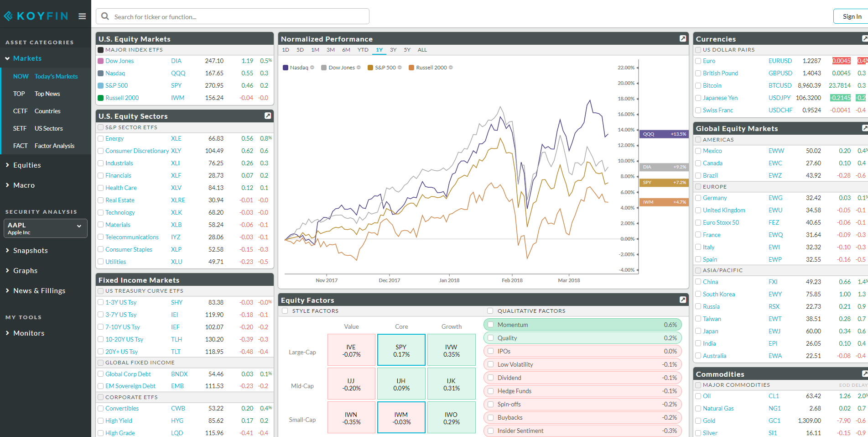Select the IVW large-cap growth factor box
Image resolution: width=868 pixels, height=437 pixels.
coord(452,350)
